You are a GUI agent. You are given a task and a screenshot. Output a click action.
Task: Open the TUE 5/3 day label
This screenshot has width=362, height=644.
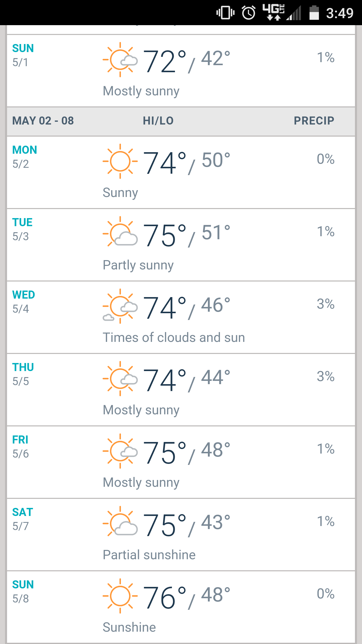pyautogui.click(x=22, y=229)
